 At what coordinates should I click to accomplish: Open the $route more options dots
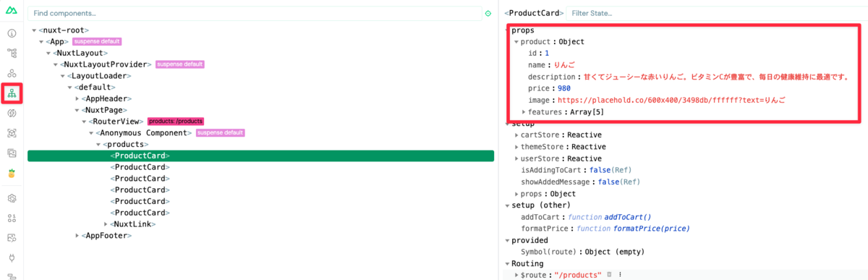click(x=620, y=275)
